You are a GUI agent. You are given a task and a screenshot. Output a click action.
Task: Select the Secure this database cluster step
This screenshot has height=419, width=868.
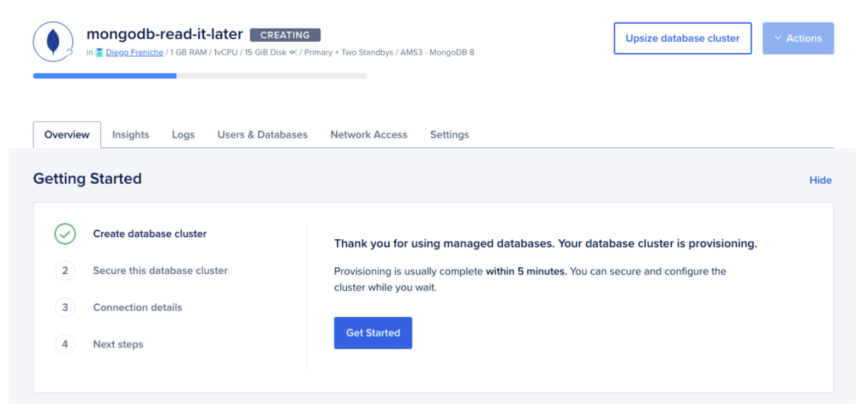tap(160, 271)
